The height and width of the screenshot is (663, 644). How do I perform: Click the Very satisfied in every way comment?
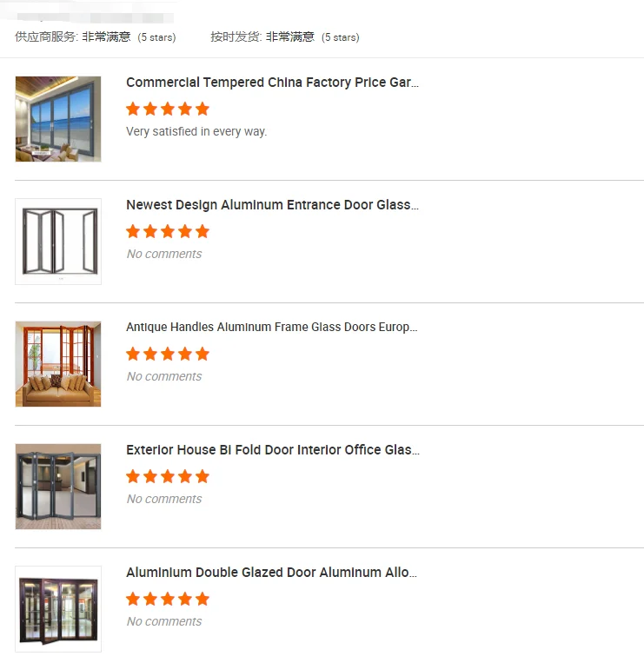click(x=196, y=132)
